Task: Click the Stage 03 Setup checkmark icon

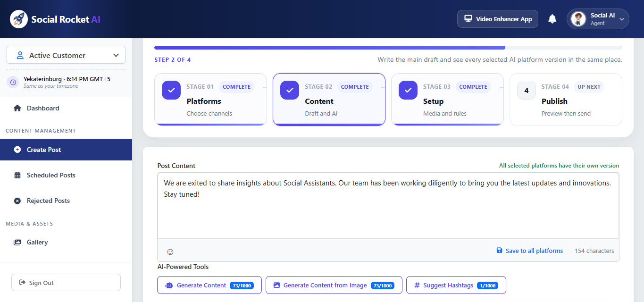Action: click(408, 90)
